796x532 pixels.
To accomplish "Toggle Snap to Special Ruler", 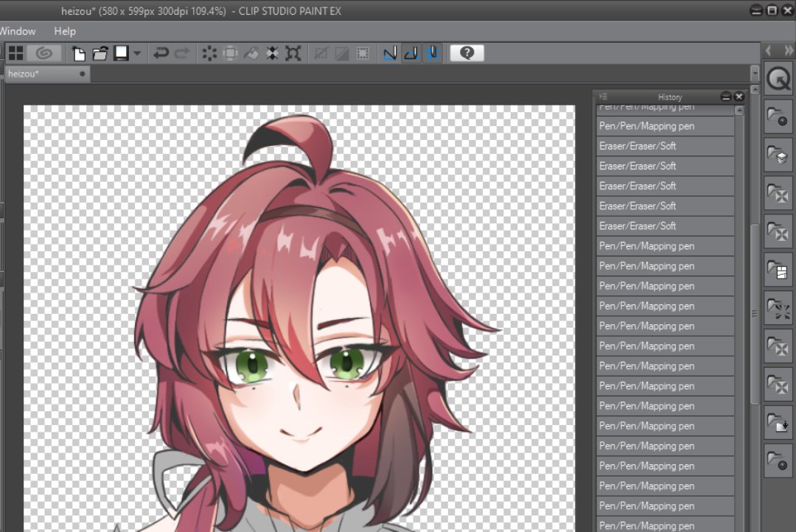I will click(411, 53).
